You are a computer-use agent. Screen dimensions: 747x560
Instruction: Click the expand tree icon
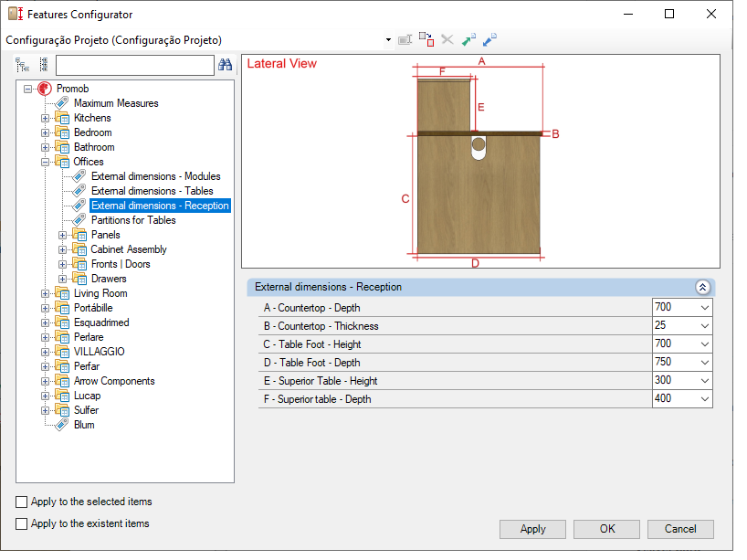(23, 64)
